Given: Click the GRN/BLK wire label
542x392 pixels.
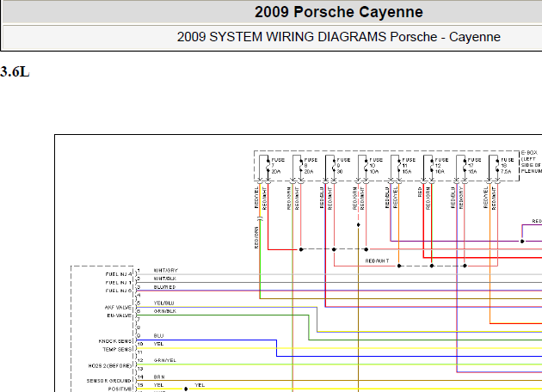Looking at the screenshot, I should 165,311.
